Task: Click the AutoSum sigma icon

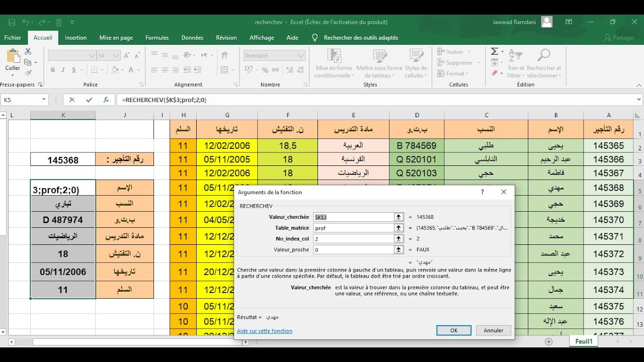Action: click(494, 51)
